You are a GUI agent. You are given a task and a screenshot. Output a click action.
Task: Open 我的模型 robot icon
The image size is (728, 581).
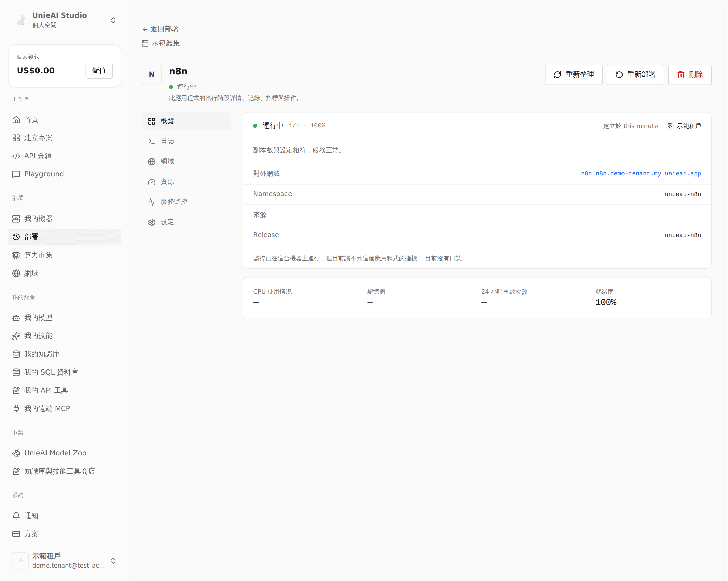[x=16, y=318]
